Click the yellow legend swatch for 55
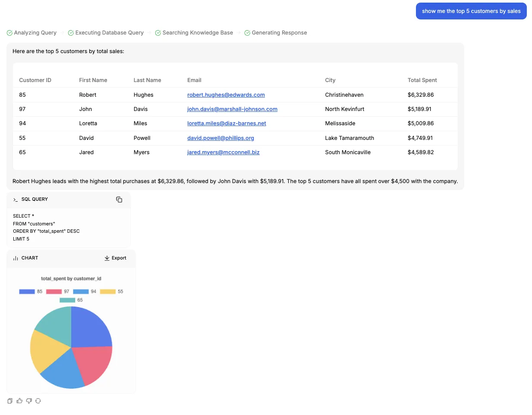The height and width of the screenshot is (415, 532). pyautogui.click(x=107, y=291)
